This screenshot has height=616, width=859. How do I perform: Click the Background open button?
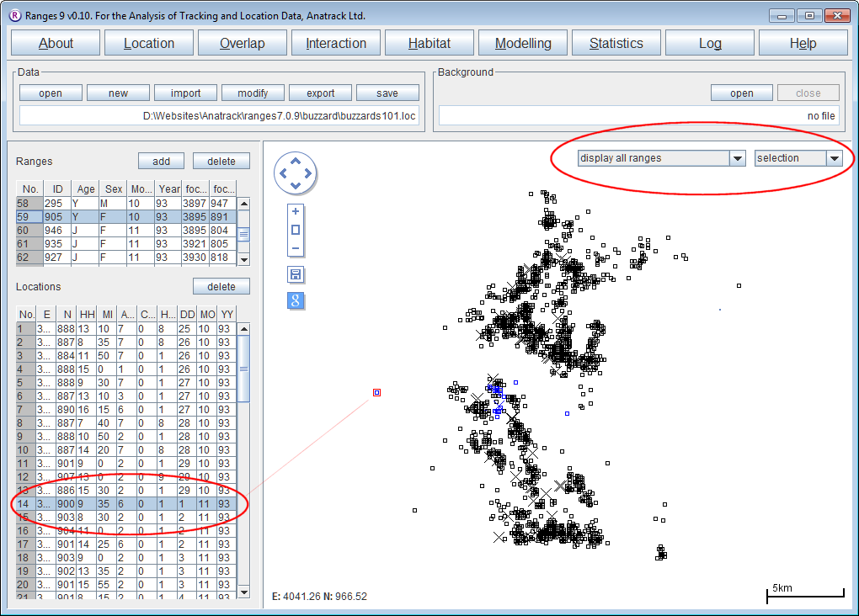pos(741,93)
